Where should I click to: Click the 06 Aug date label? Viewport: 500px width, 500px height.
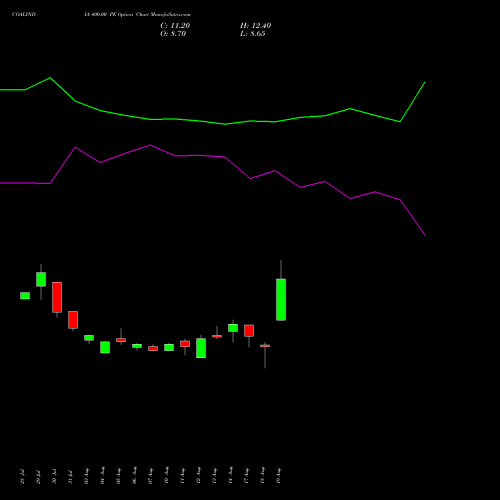pos(134,475)
